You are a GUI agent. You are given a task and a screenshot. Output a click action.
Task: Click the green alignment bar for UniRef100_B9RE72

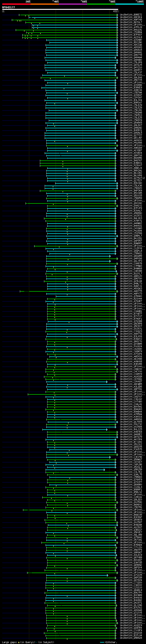click(68, 15)
